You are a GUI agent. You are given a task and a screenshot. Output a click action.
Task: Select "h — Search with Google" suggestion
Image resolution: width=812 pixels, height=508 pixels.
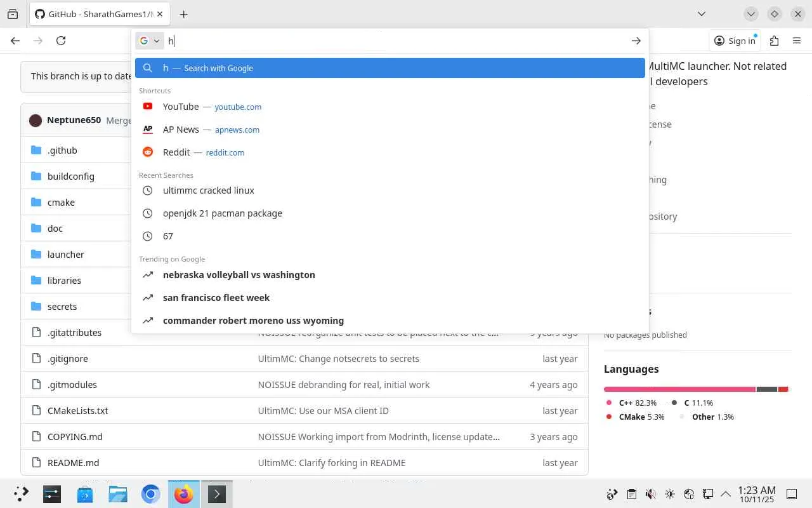point(390,68)
